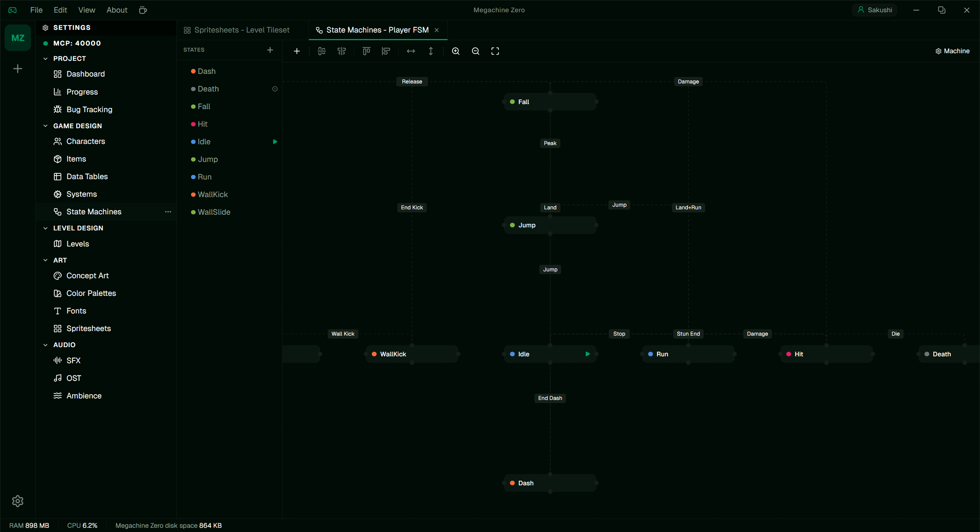Click the gamepad app icon
The image size is (980, 532).
click(13, 10)
